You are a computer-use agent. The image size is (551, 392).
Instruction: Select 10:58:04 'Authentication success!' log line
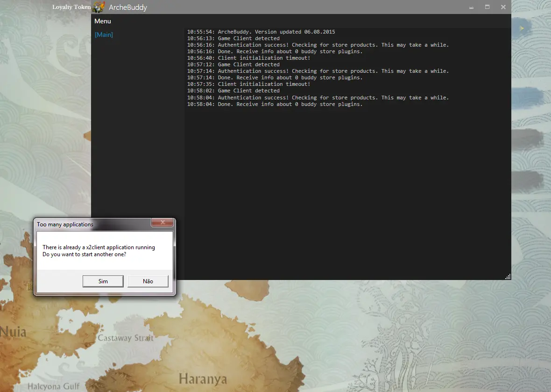pos(318,98)
